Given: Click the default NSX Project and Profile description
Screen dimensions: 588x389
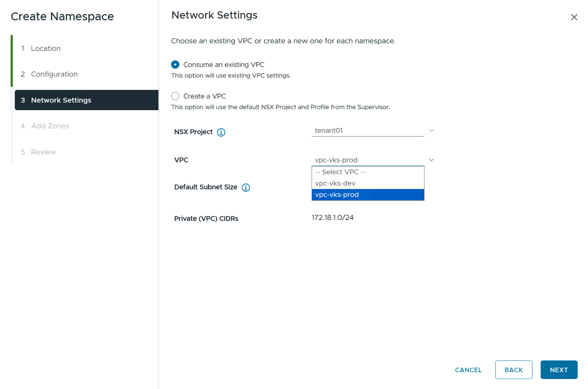Looking at the screenshot, I should [x=280, y=107].
